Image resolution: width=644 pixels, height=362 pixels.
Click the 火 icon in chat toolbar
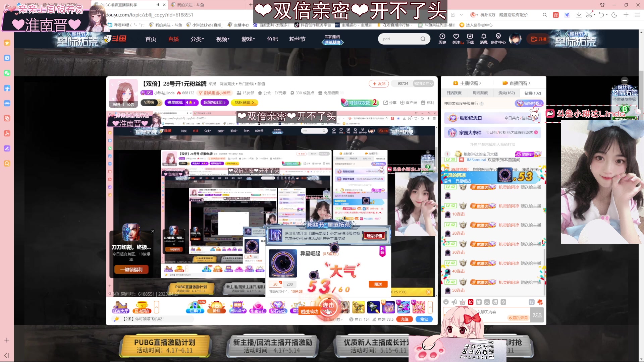[487, 302]
